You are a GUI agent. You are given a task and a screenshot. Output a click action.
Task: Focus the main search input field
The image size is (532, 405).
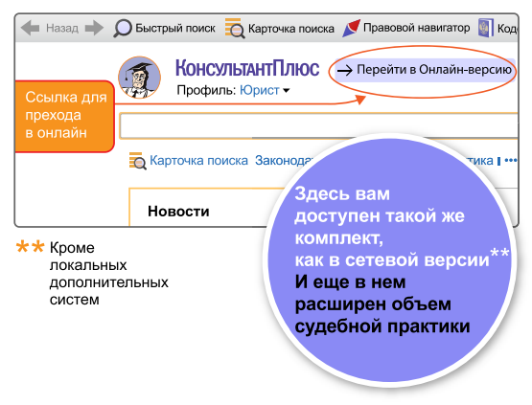tap(318, 125)
